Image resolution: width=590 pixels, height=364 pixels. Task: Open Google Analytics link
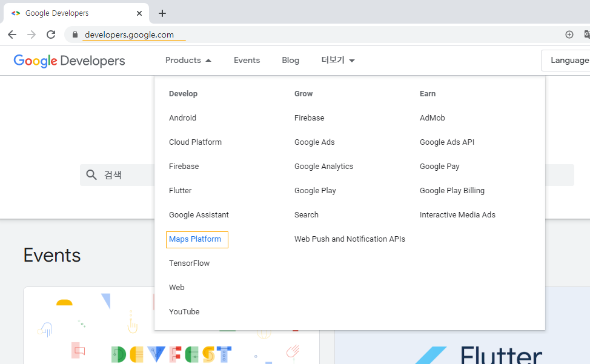tap(323, 166)
